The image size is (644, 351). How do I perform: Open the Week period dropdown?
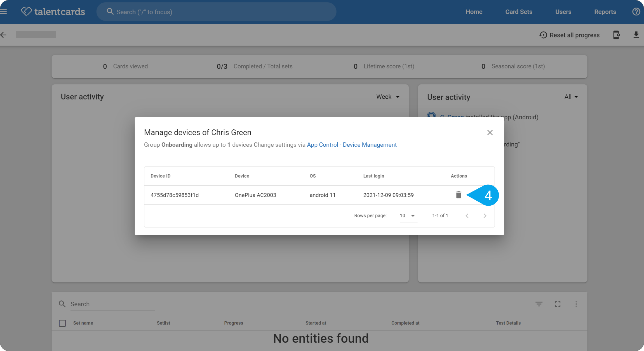point(388,97)
